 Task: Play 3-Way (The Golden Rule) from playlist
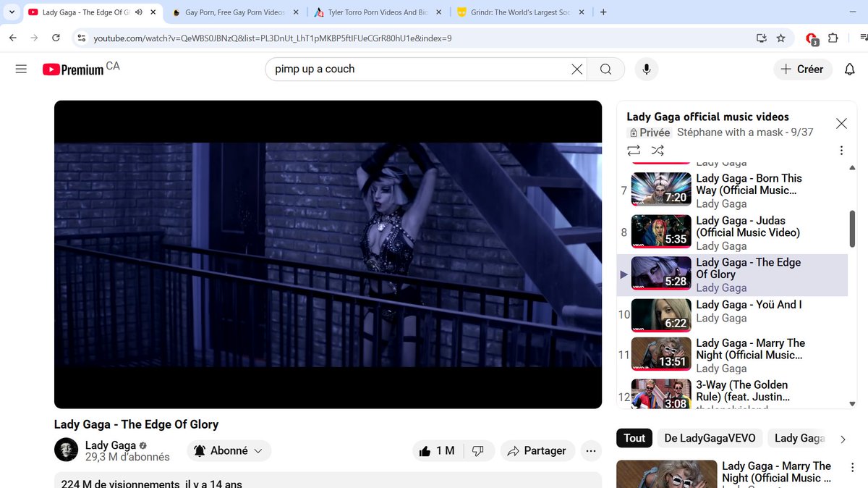coord(732,395)
